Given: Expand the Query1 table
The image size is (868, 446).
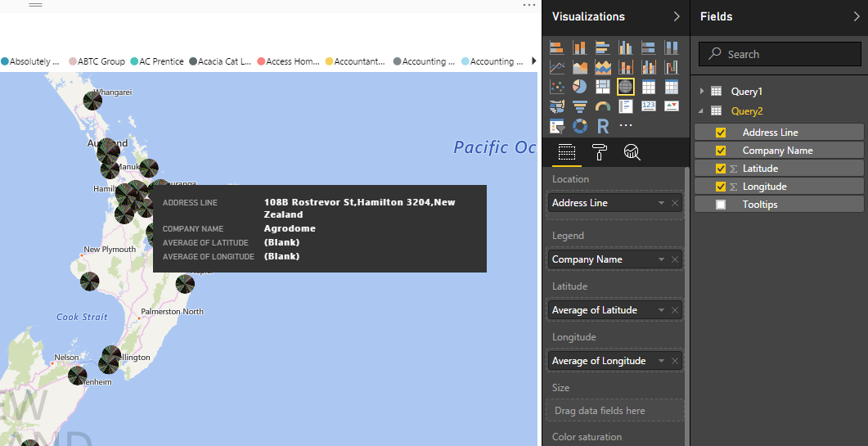Looking at the screenshot, I should pos(702,91).
